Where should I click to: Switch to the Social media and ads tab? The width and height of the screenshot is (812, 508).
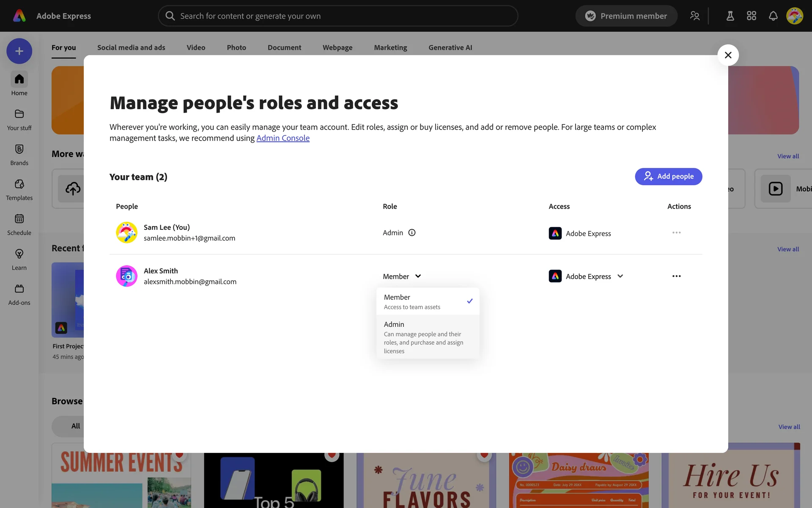(131, 48)
